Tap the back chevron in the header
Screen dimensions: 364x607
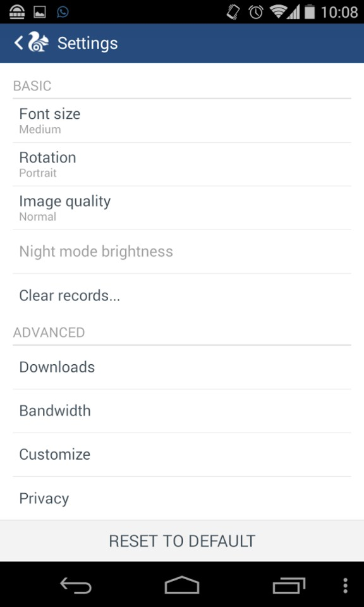tap(18, 43)
